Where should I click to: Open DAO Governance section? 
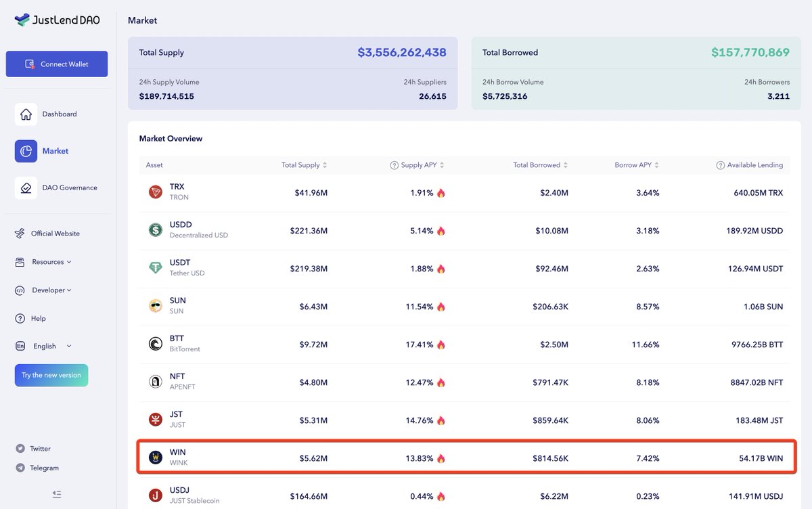69,187
